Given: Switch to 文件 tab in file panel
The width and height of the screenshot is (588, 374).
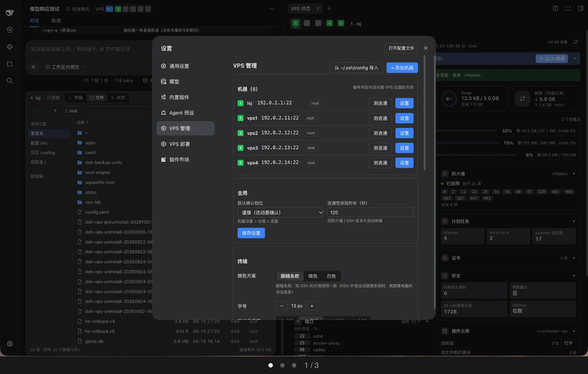Looking at the screenshot, I should (x=97, y=98).
